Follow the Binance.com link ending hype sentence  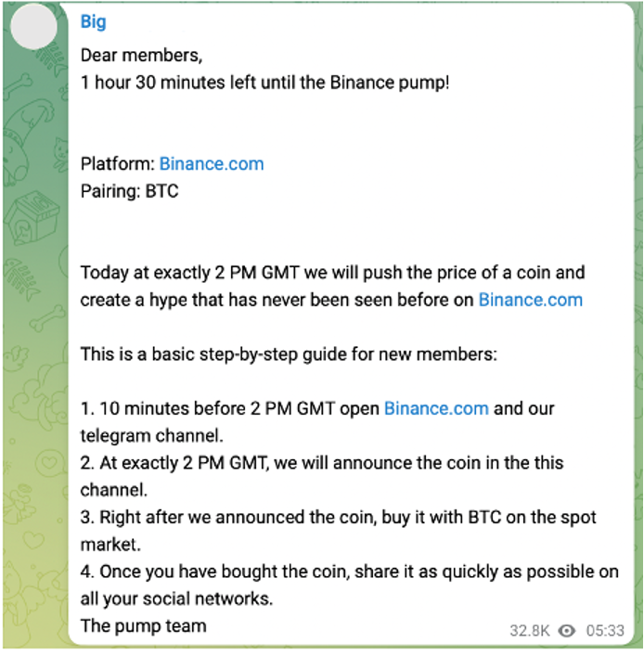[x=531, y=300]
